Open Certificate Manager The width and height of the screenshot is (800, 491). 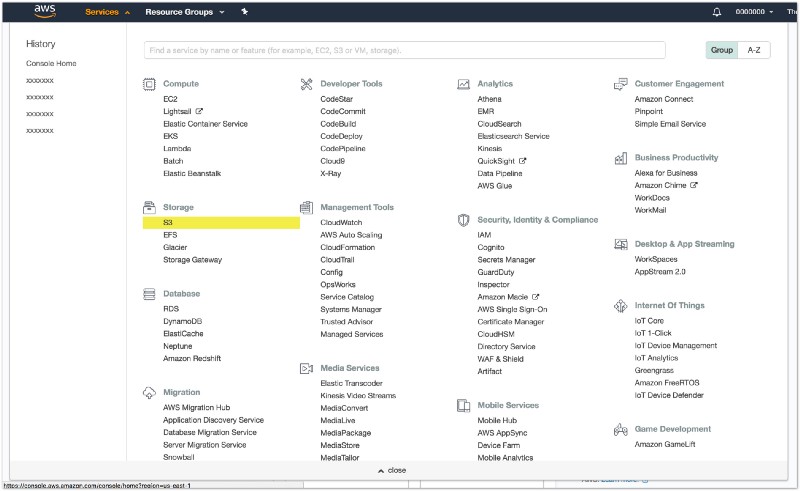click(x=511, y=322)
